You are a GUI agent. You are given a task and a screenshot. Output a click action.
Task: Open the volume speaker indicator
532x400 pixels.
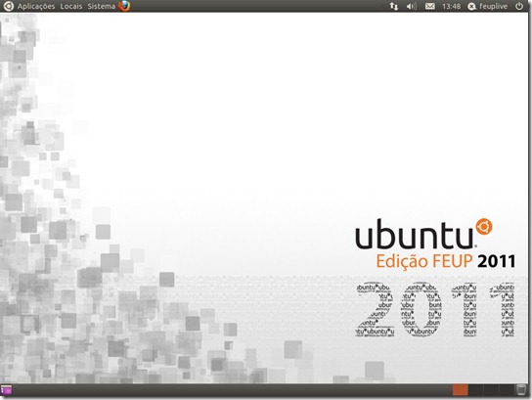tap(412, 6)
